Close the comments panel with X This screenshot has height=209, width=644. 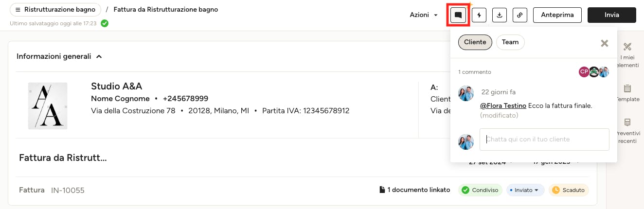(x=605, y=43)
